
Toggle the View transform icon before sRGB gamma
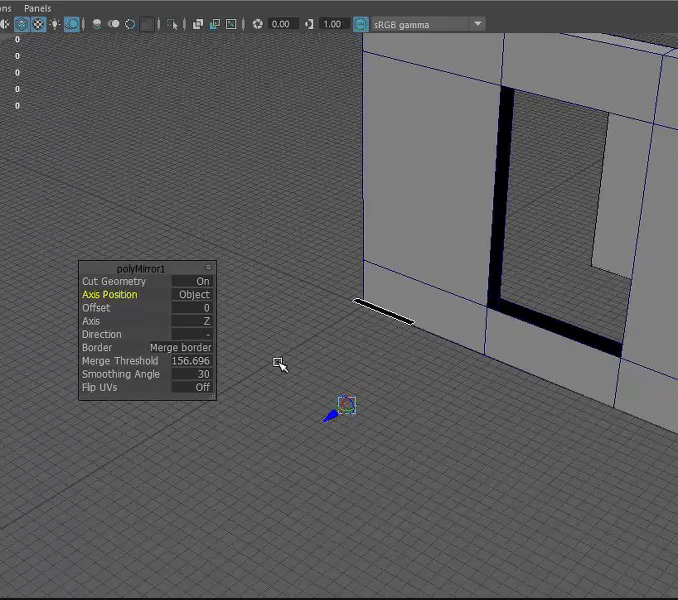[361, 24]
